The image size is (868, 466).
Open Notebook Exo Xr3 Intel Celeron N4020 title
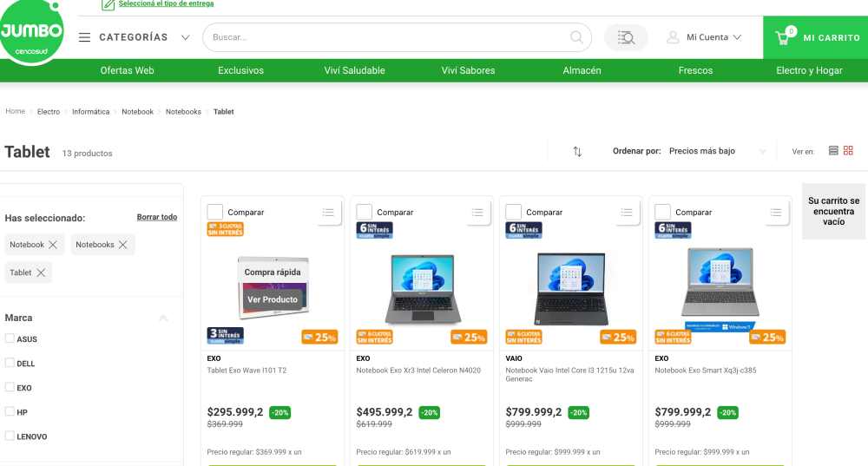(418, 371)
